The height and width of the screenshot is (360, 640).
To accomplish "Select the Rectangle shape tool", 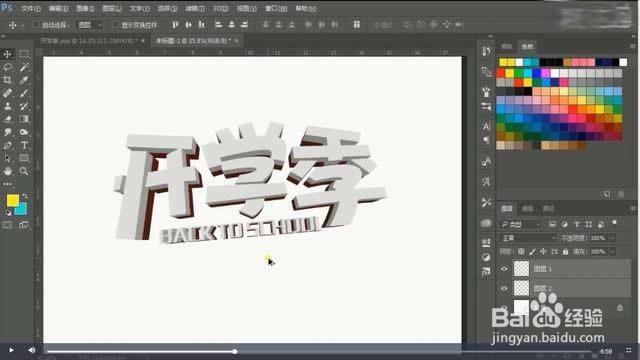I will pyautogui.click(x=24, y=158).
